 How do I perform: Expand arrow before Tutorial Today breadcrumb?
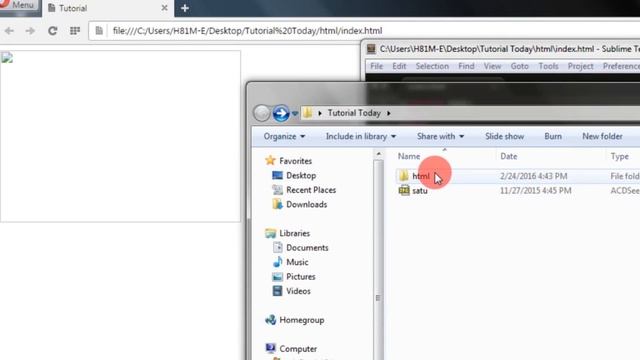pyautogui.click(x=320, y=113)
